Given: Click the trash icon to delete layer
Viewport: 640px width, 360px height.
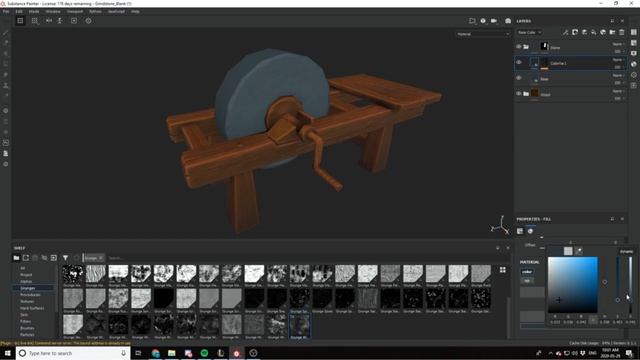Looking at the screenshot, I should tap(622, 32).
